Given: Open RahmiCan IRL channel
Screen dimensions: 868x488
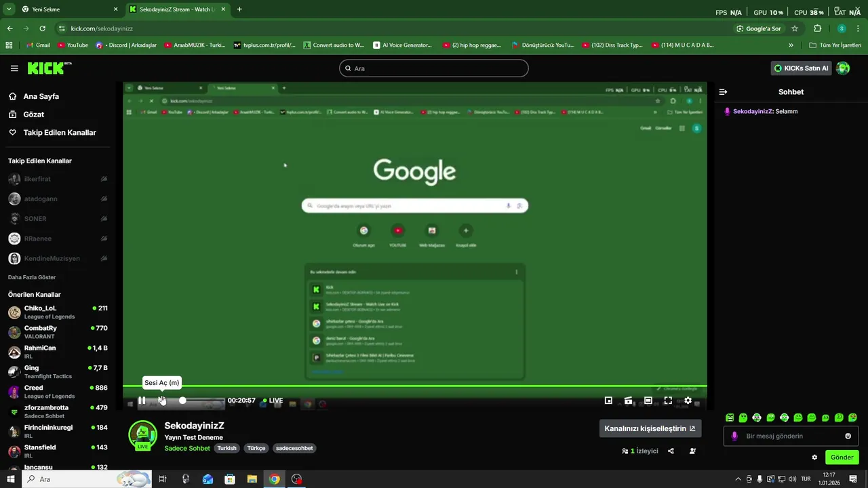Looking at the screenshot, I should tap(58, 352).
